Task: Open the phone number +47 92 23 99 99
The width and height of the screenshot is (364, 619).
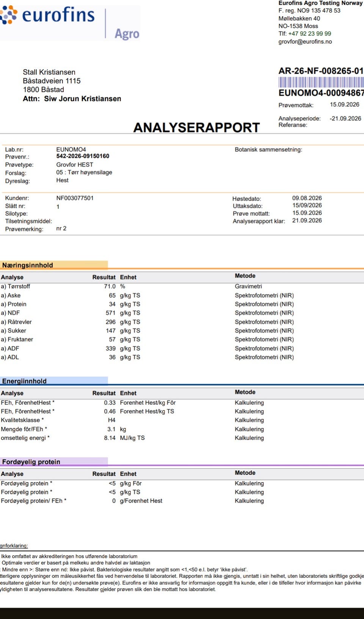Action: tap(309, 33)
